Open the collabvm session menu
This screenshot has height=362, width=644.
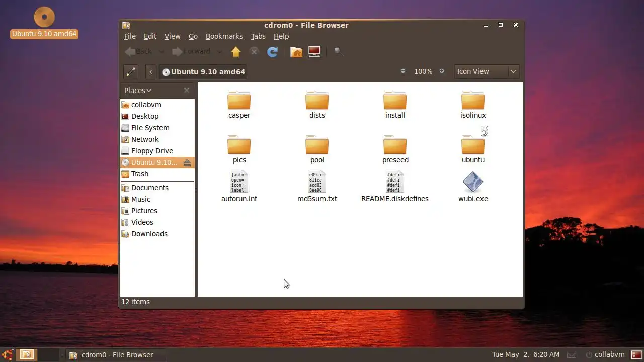[605, 354]
